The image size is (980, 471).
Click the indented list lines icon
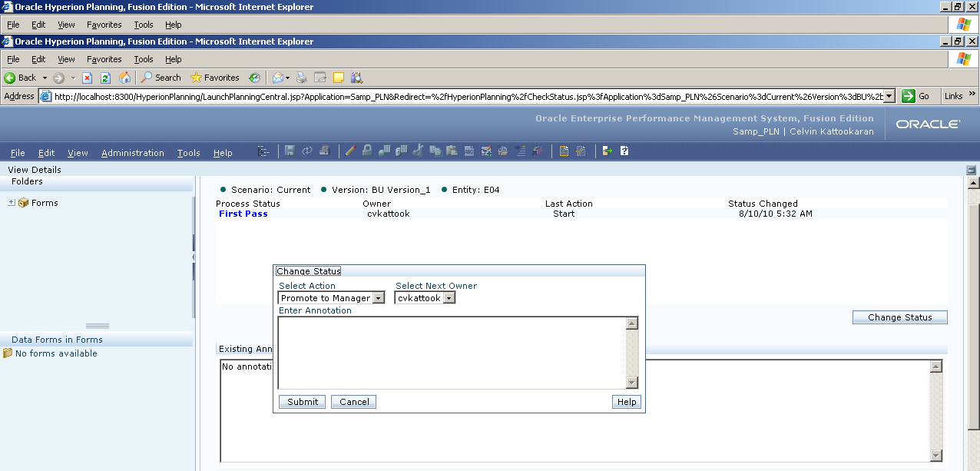coord(521,151)
